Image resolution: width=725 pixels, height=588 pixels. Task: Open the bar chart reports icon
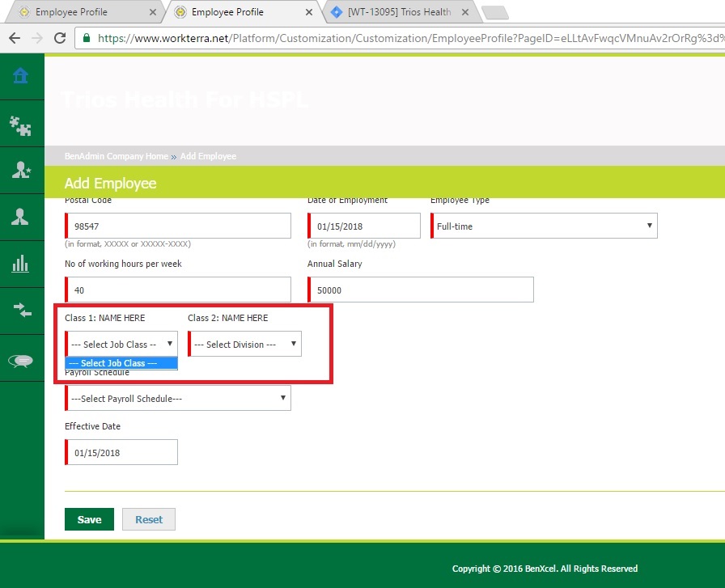click(20, 264)
